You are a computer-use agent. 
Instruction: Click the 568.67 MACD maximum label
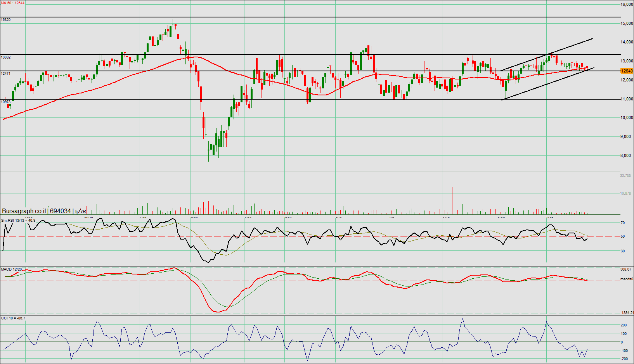coord(625,269)
